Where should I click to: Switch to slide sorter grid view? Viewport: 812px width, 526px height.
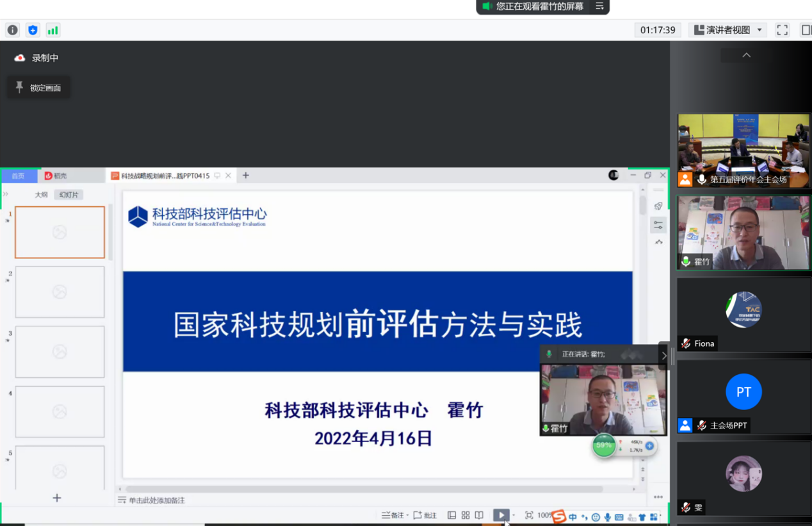click(x=466, y=515)
